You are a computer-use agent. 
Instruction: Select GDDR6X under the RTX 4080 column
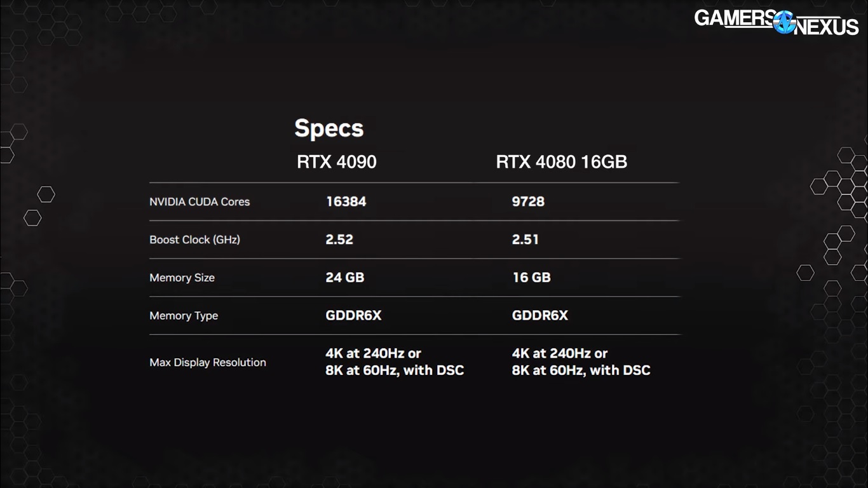[539, 316]
